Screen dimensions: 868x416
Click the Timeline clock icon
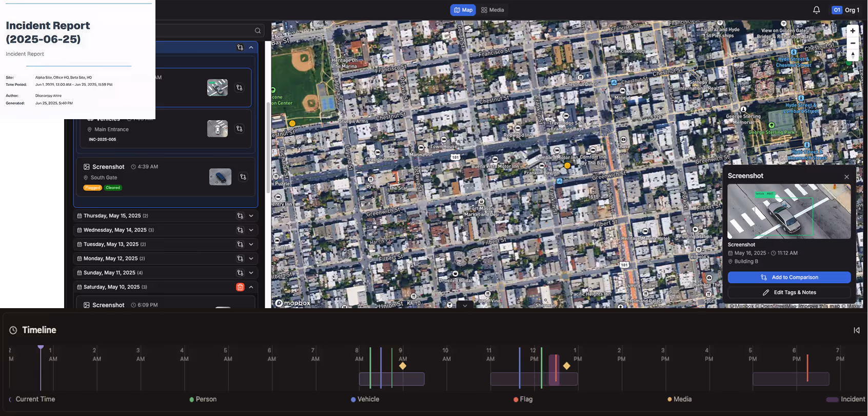13,330
